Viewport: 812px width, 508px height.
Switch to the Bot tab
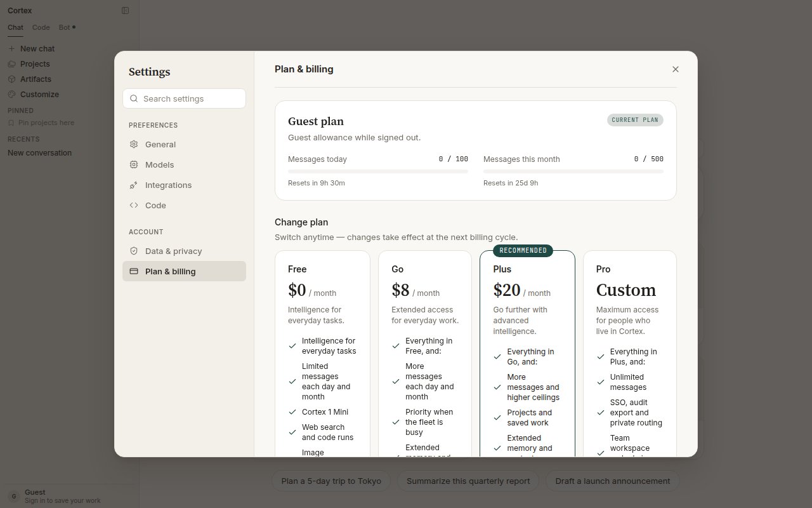pos(66,27)
